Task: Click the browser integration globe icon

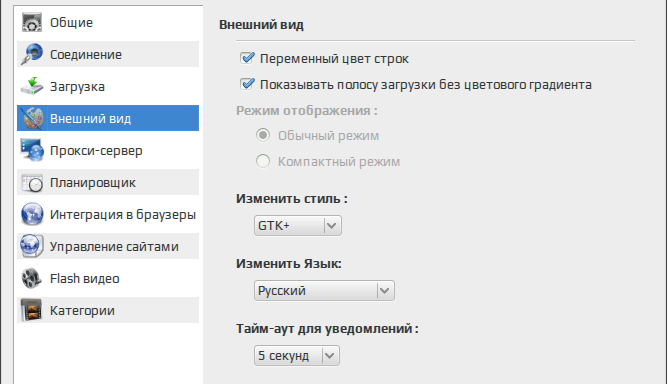Action: click(32, 214)
